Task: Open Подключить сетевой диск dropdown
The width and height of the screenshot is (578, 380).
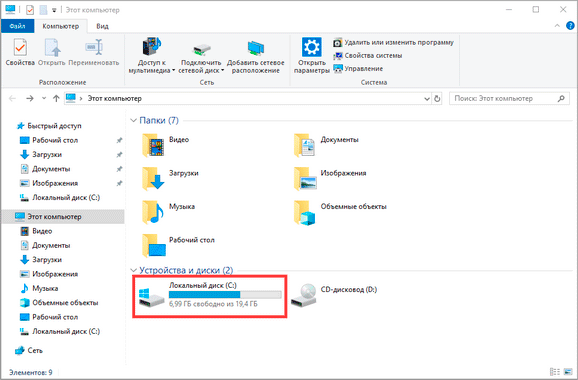Action: click(x=201, y=55)
